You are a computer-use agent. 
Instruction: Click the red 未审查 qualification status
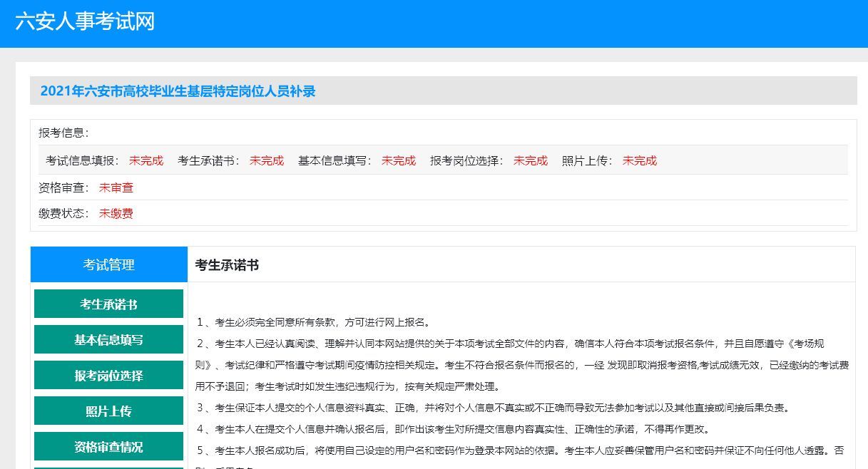pyautogui.click(x=116, y=188)
